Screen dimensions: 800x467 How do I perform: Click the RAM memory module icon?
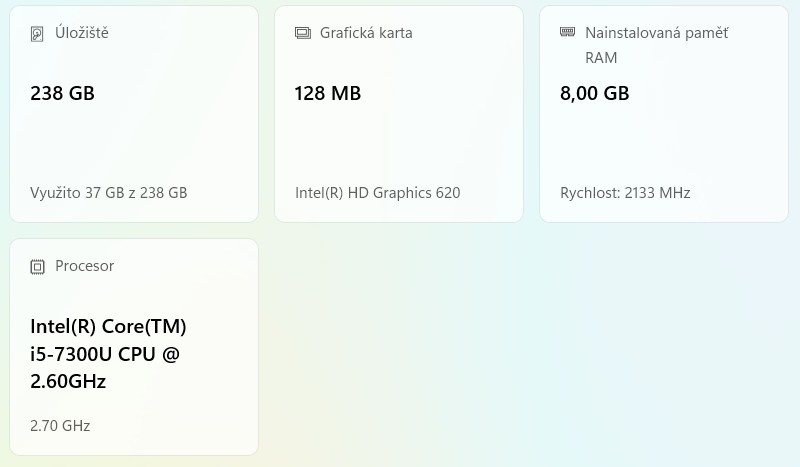[567, 32]
